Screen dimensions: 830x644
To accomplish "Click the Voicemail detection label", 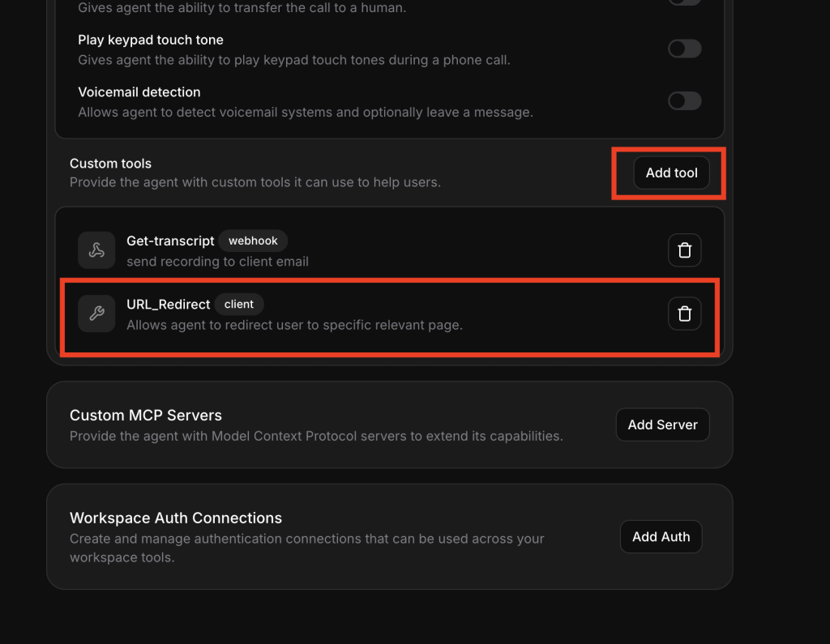I will [x=139, y=92].
